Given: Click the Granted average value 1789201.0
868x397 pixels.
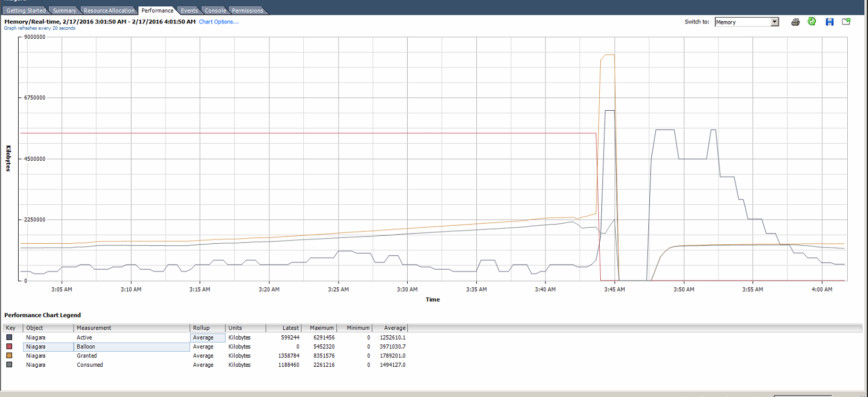Looking at the screenshot, I should point(392,355).
